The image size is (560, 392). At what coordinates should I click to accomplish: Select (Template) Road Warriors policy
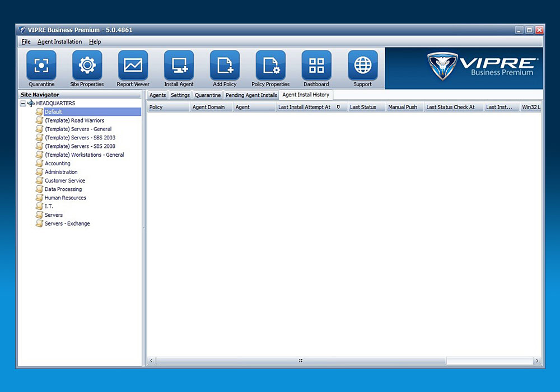(74, 120)
